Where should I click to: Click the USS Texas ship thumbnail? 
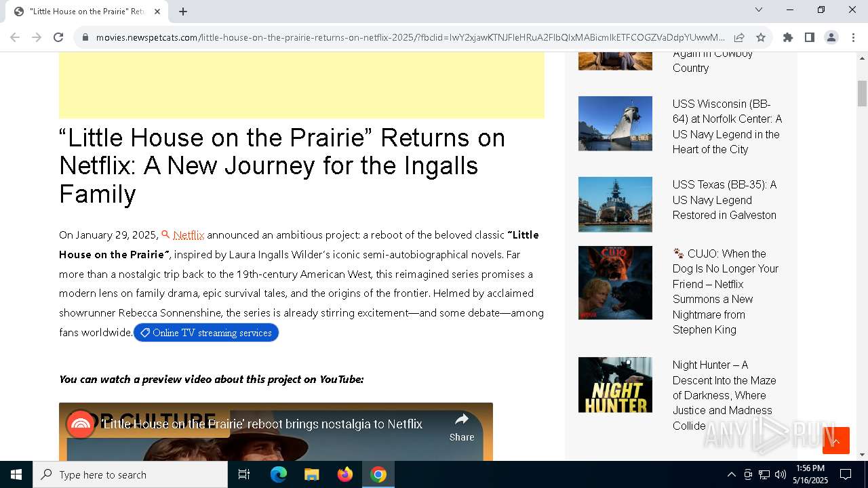pyautogui.click(x=615, y=205)
